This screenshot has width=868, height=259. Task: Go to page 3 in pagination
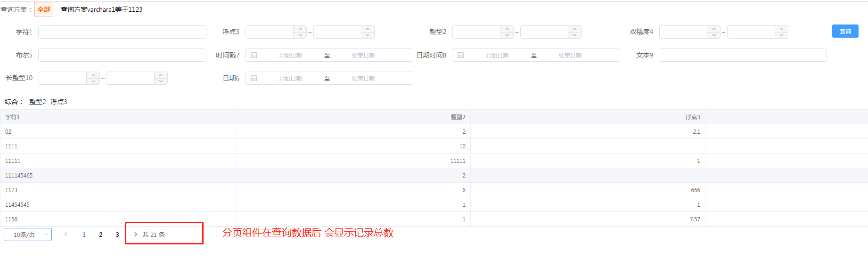[x=117, y=235]
